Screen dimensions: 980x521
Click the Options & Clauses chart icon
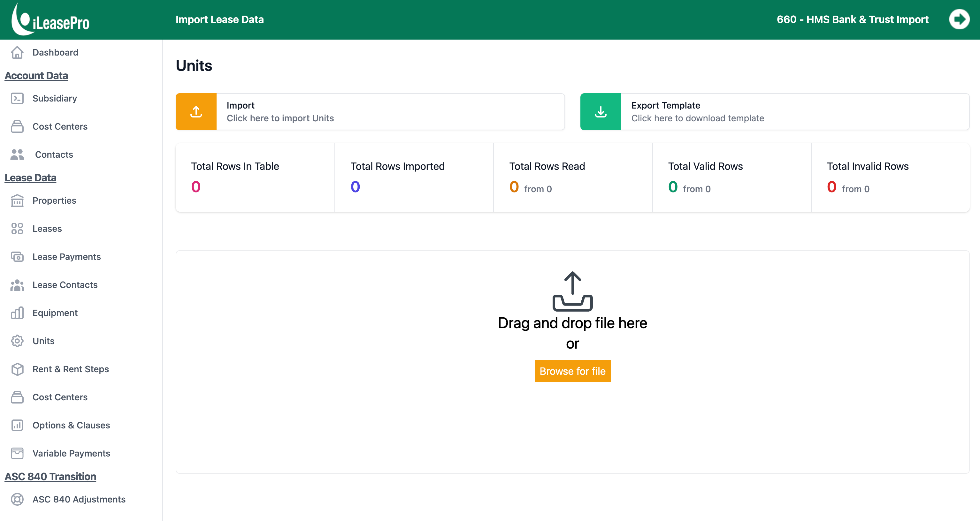(x=17, y=426)
